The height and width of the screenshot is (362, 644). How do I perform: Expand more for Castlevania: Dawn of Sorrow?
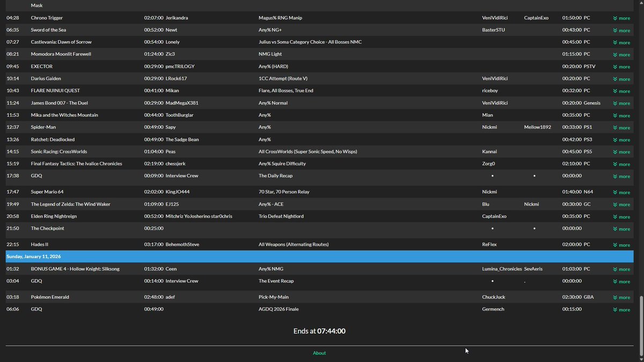coord(621,42)
